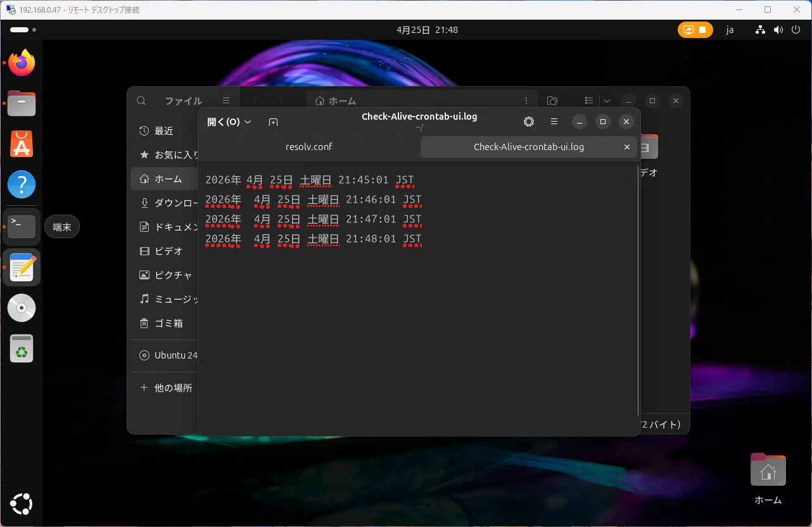The image size is (812, 527).
Task: Switch to the resolv.conf tab
Action: point(309,147)
